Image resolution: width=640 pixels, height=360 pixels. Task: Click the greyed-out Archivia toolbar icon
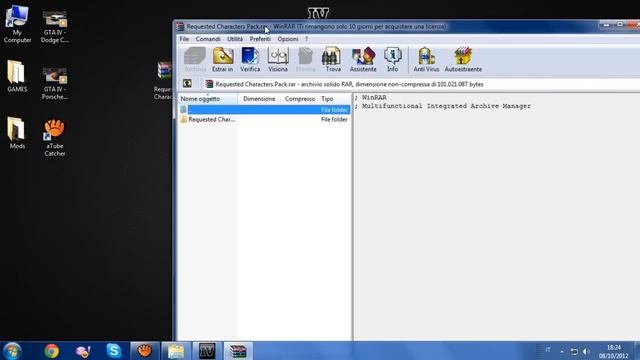(195, 60)
